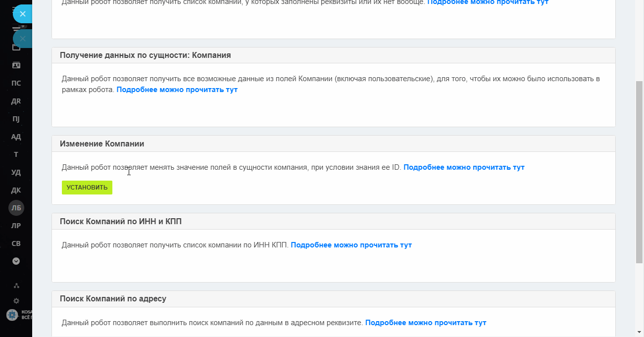Open the ЛР sidebar menu item
The image size is (644, 337).
16,226
